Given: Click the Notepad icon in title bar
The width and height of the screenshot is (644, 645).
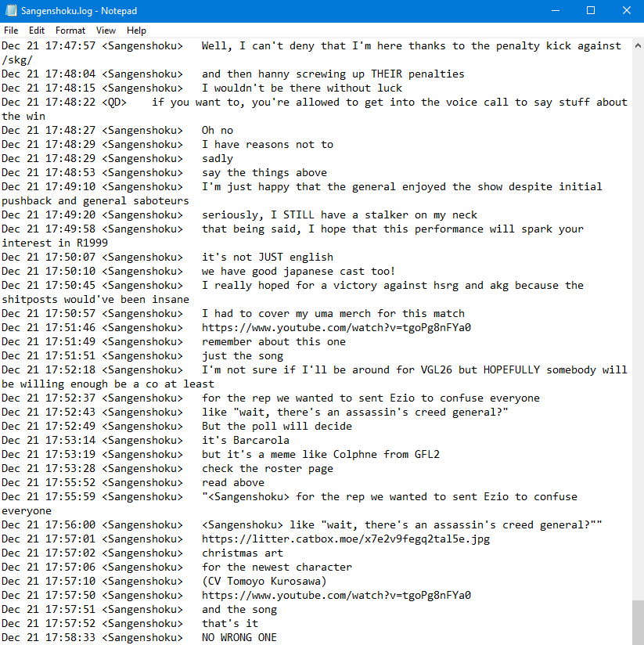Looking at the screenshot, I should click(x=11, y=11).
